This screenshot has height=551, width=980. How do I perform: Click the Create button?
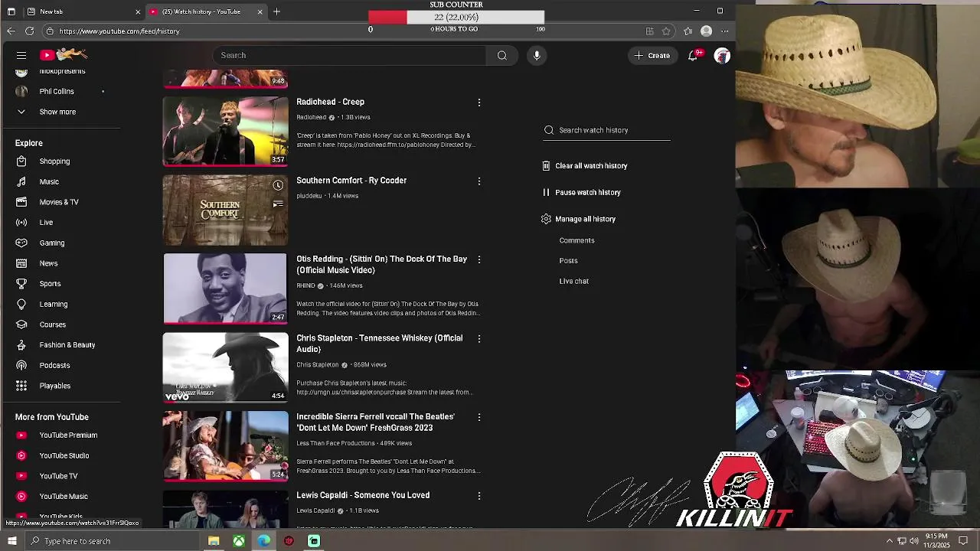point(652,55)
